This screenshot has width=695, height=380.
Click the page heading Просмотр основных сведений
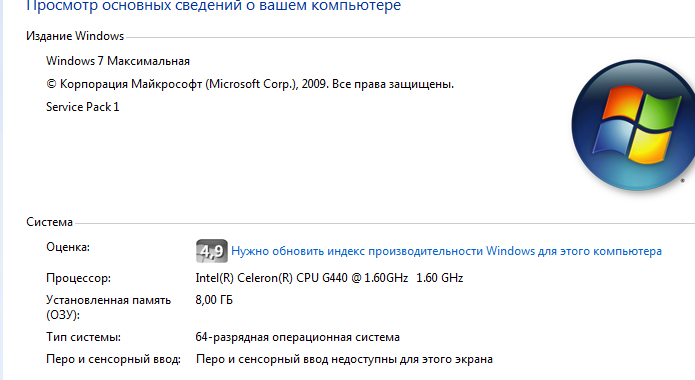[214, 6]
